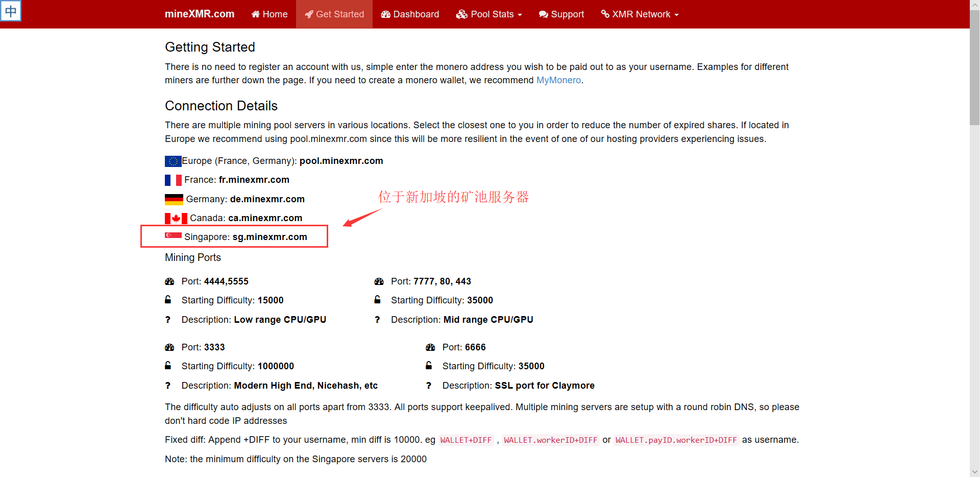Follow the MyMonero wallet link
Screen dimensions: 980x477
(x=558, y=80)
